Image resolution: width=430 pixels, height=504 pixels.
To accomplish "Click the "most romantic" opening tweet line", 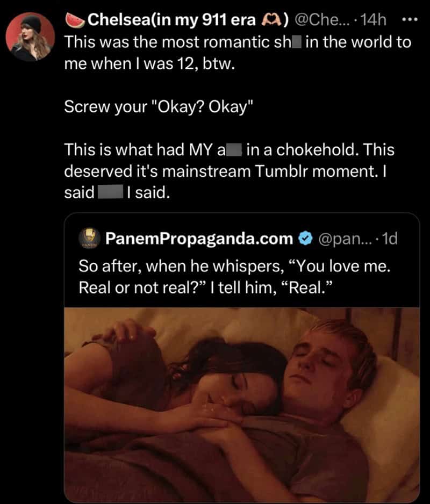I will (x=237, y=43).
